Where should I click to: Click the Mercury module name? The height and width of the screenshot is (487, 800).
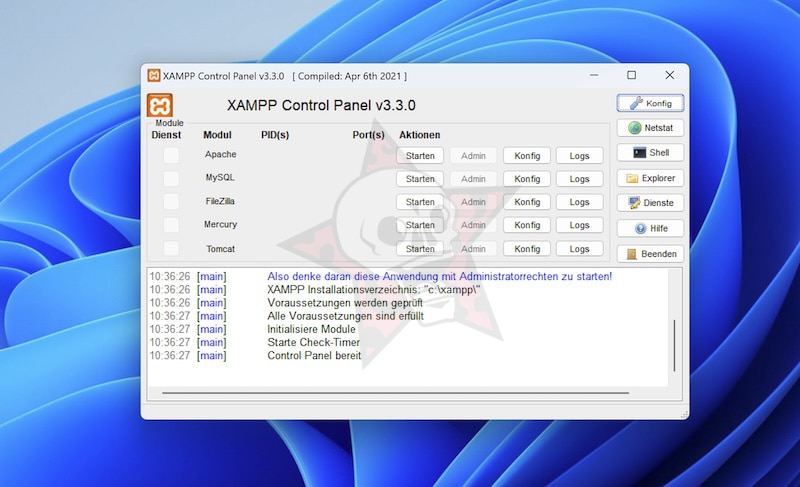pos(220,224)
